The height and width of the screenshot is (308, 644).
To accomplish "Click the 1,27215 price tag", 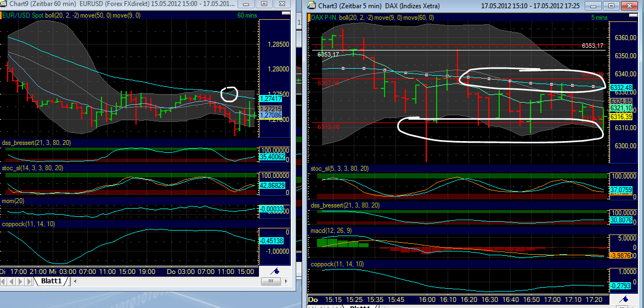I will pyautogui.click(x=270, y=109).
